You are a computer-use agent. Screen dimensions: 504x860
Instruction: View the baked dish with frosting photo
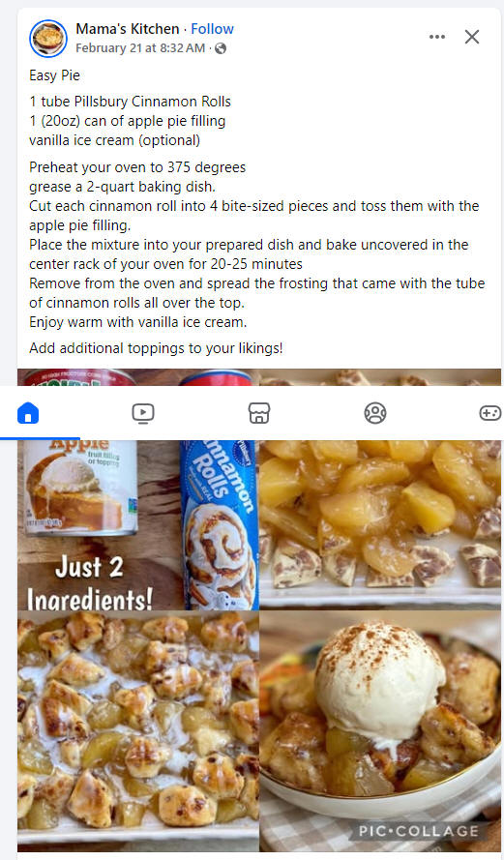[138, 731]
